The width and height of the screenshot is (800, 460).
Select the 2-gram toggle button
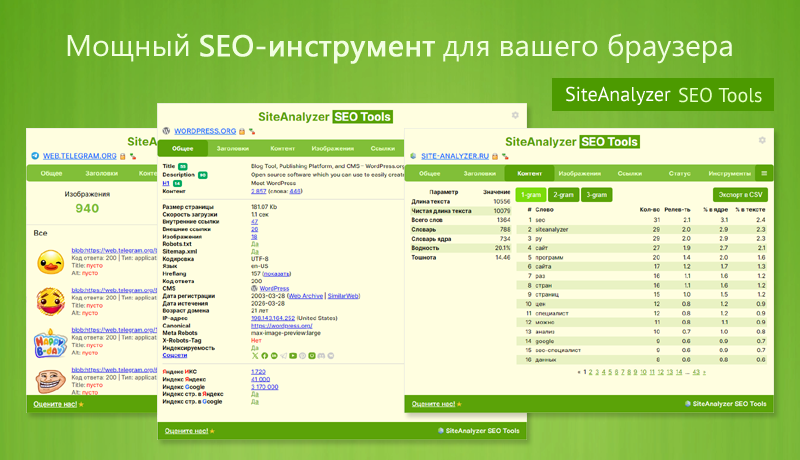(564, 195)
